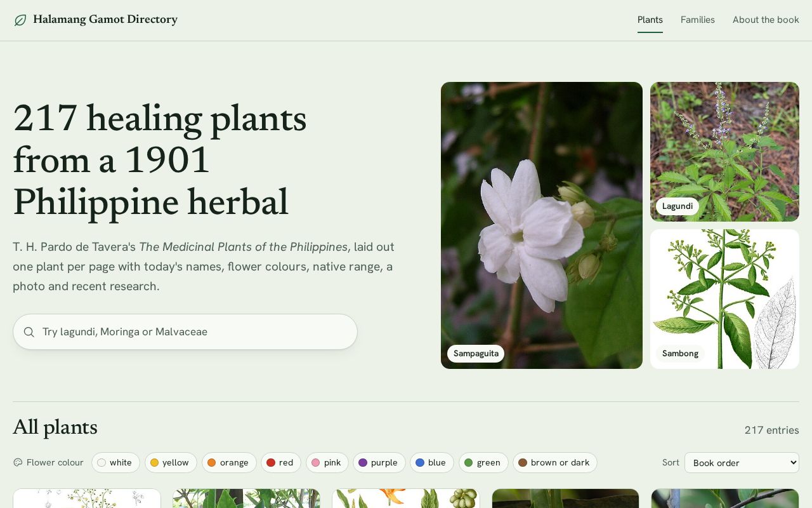Click the leaf logo icon
The width and height of the screenshot is (812, 508).
click(x=20, y=20)
